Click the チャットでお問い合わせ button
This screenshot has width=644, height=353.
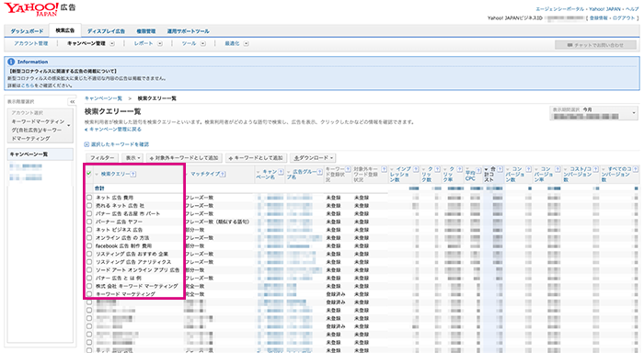(595, 45)
